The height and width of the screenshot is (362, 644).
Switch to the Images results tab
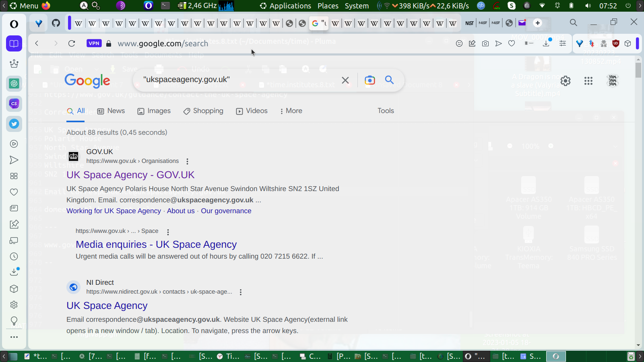pos(154,111)
